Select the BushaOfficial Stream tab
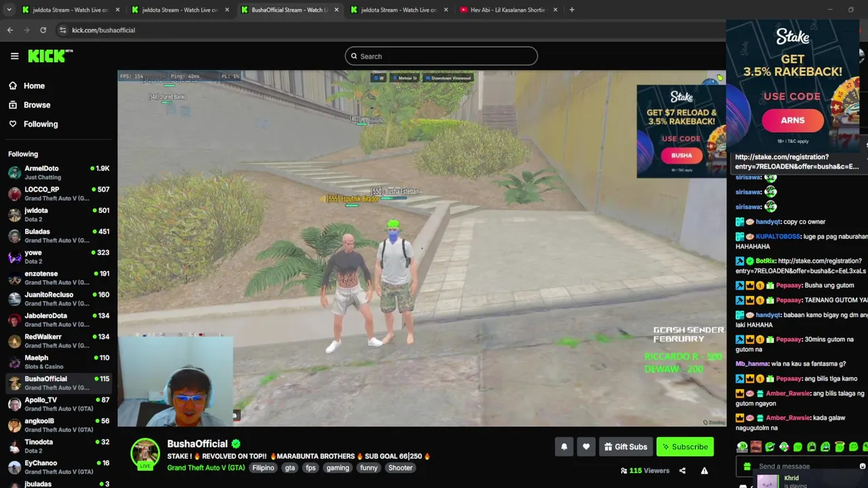868x488 pixels. [x=290, y=9]
